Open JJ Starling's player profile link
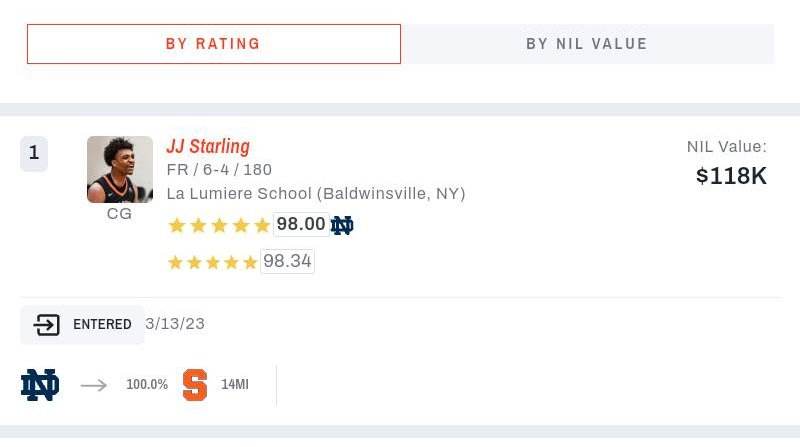This screenshot has width=800, height=447. click(x=208, y=146)
